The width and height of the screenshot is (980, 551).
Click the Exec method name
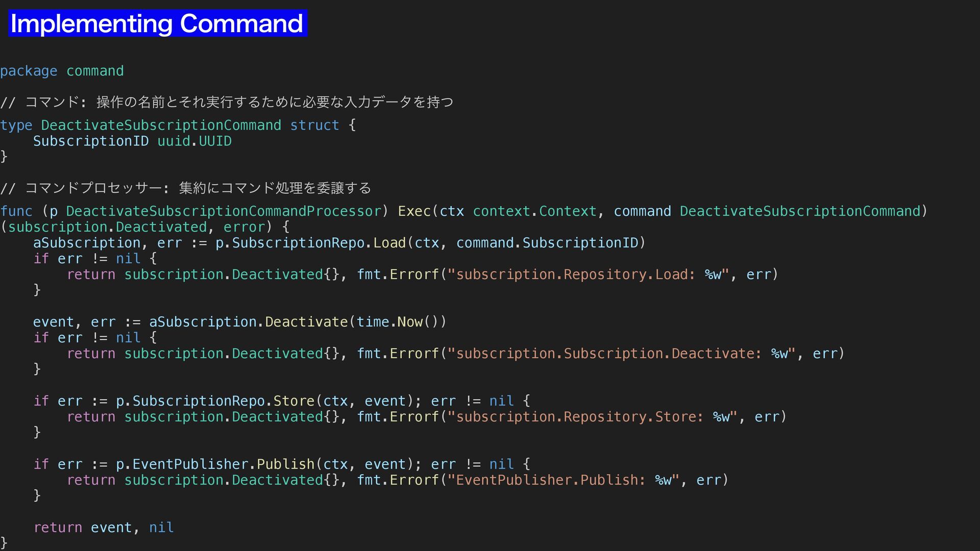tap(414, 211)
